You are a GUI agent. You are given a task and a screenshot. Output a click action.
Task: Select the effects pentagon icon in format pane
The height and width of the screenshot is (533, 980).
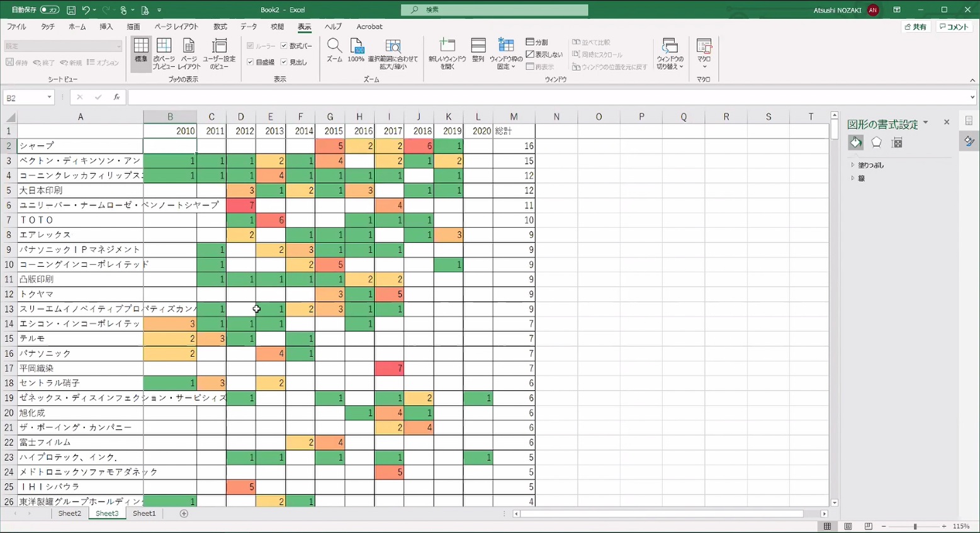[x=876, y=142]
